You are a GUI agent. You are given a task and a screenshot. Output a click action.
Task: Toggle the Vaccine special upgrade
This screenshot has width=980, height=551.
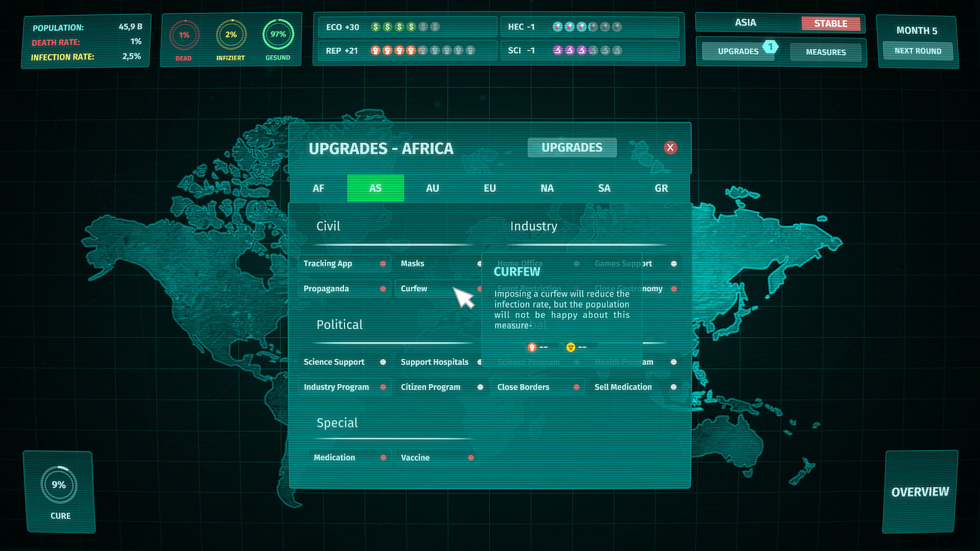pyautogui.click(x=471, y=458)
